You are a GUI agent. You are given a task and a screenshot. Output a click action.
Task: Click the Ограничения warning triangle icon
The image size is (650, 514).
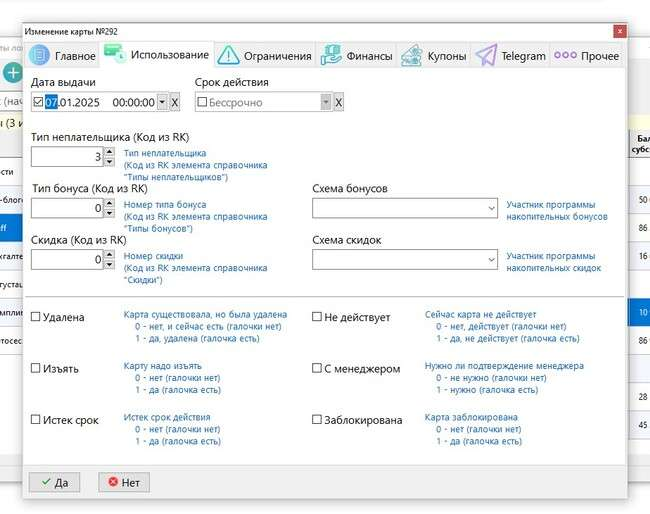point(229,56)
